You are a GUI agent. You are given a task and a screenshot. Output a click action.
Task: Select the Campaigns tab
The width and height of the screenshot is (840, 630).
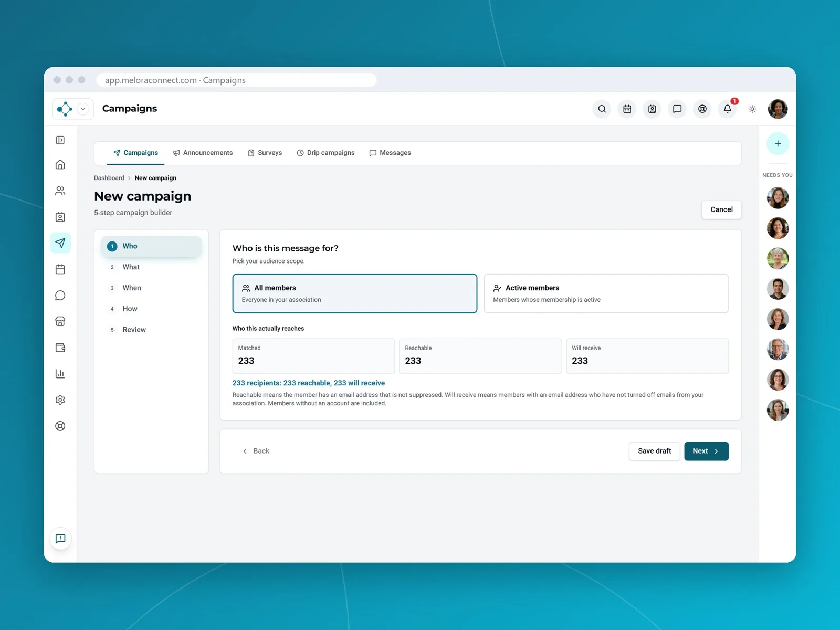pos(135,153)
